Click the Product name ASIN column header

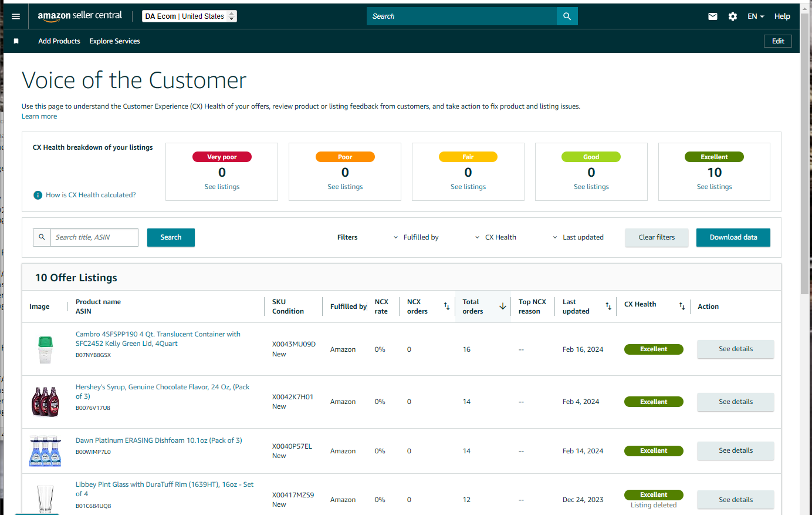(98, 307)
